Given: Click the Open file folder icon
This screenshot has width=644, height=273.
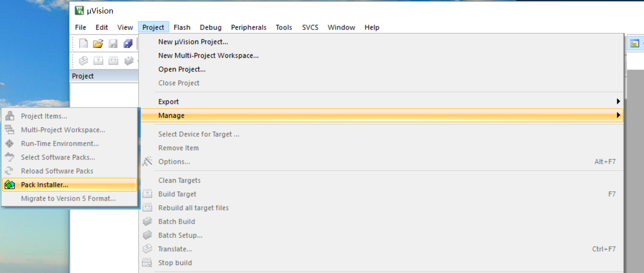Looking at the screenshot, I should (98, 43).
